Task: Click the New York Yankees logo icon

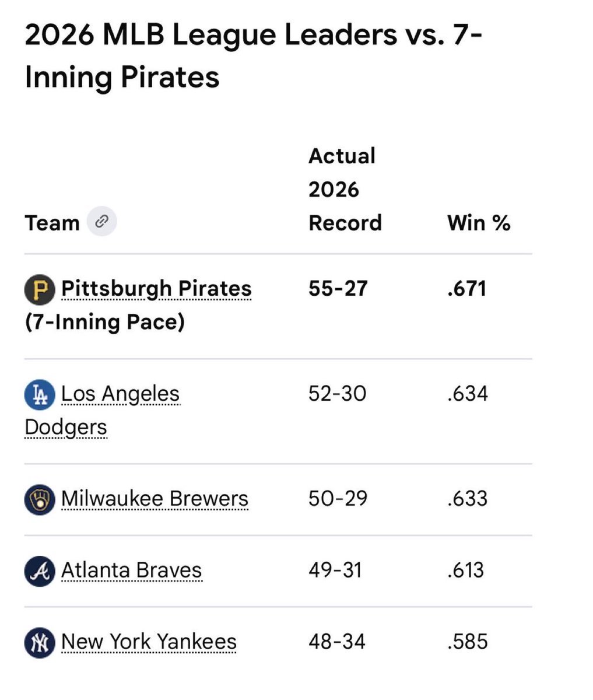Action: (40, 642)
